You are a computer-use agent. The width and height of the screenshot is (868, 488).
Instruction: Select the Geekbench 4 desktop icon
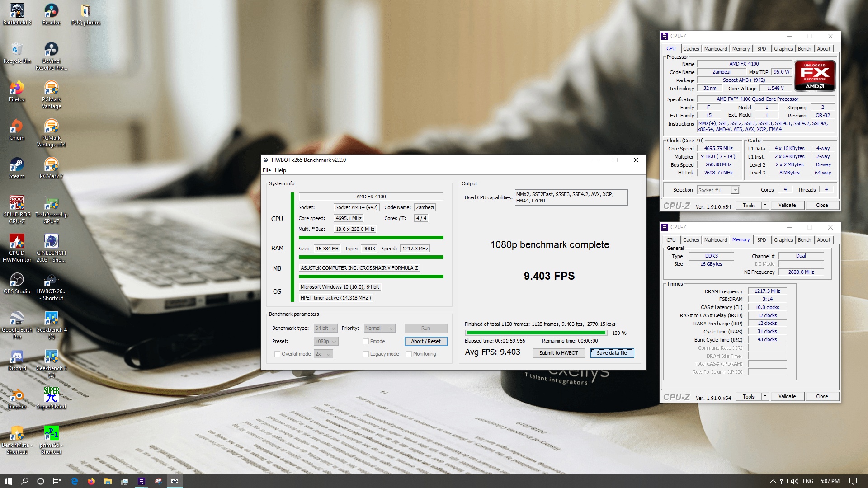[51, 325]
